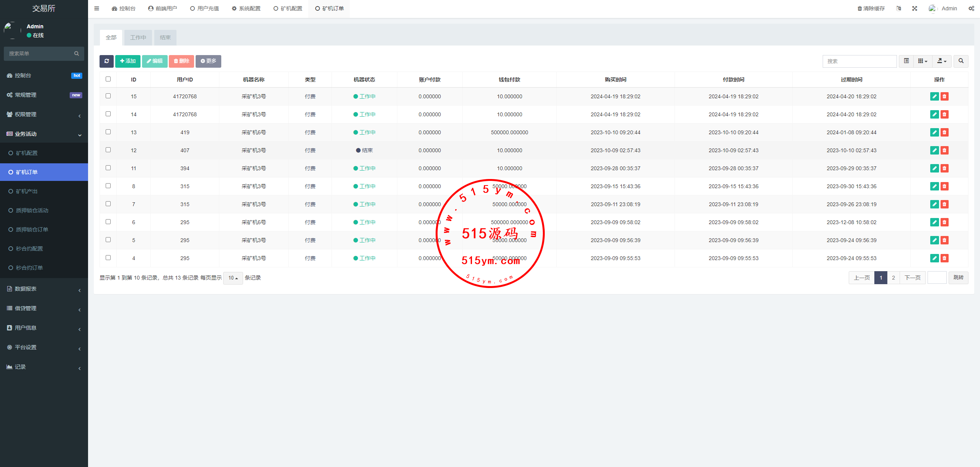
Task: Click the table search input field
Action: (859, 61)
